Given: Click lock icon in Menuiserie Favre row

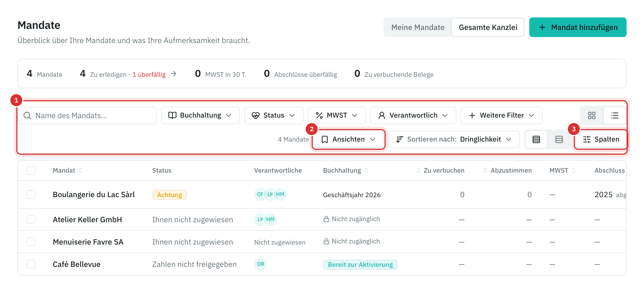Looking at the screenshot, I should pos(326,241).
